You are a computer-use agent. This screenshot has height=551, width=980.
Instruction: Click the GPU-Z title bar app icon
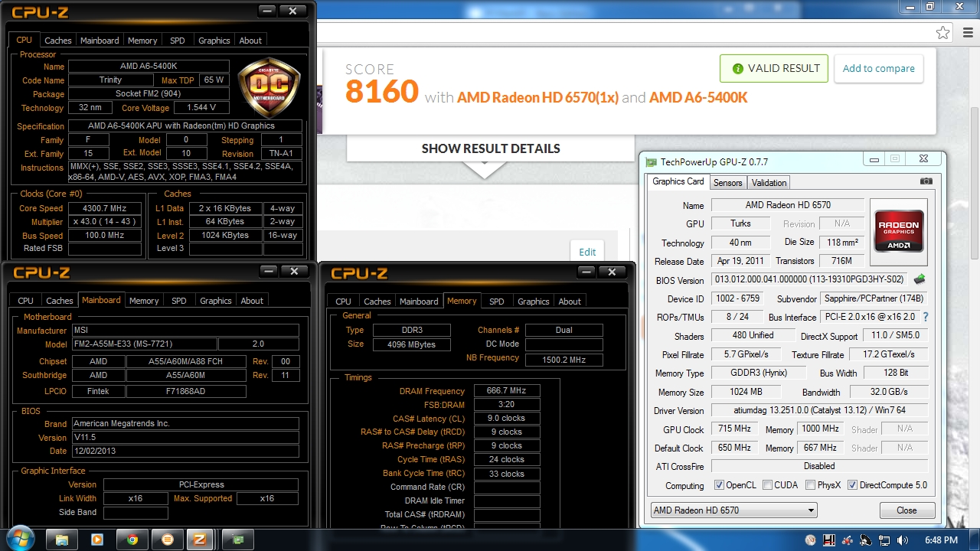pos(651,161)
